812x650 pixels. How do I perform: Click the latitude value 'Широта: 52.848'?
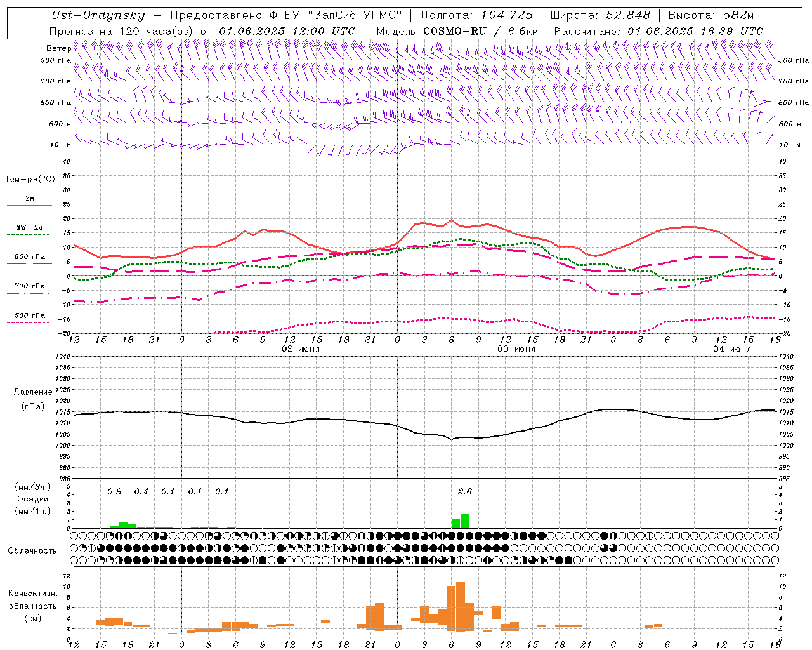click(600, 16)
